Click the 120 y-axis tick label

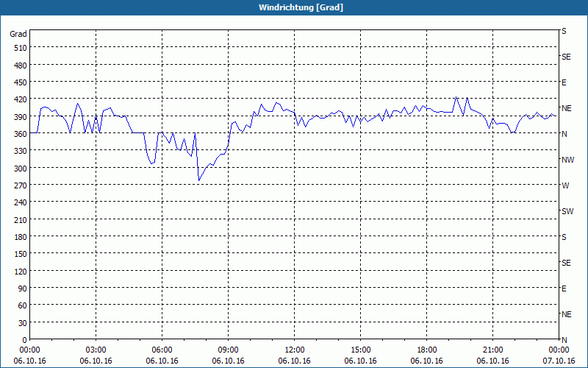click(21, 272)
